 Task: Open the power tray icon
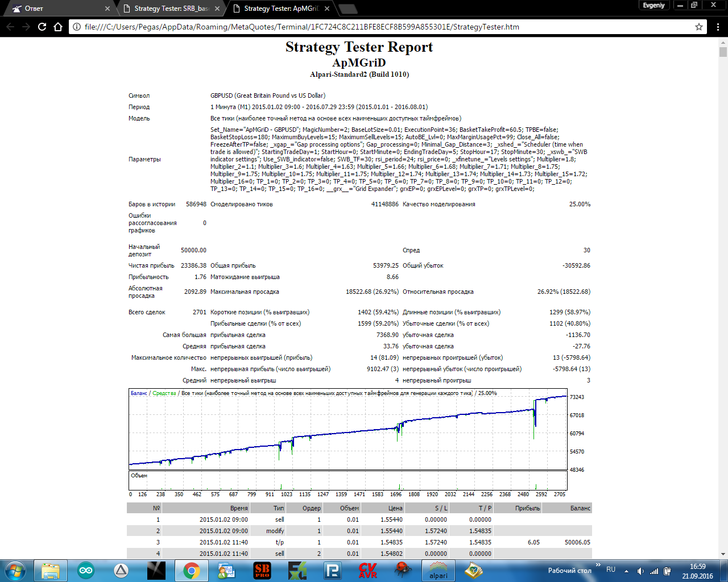[667, 571]
